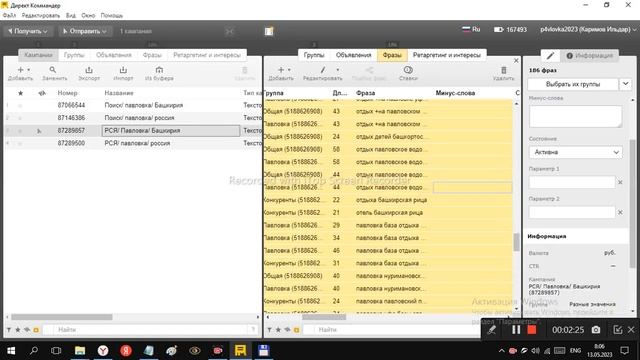
Task: Expand arrow next to Выбрать их группы
Action: pos(625,84)
